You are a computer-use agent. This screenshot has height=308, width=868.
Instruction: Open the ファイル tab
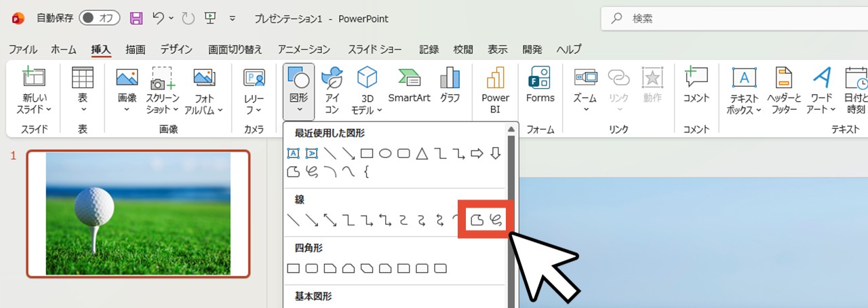pyautogui.click(x=23, y=50)
